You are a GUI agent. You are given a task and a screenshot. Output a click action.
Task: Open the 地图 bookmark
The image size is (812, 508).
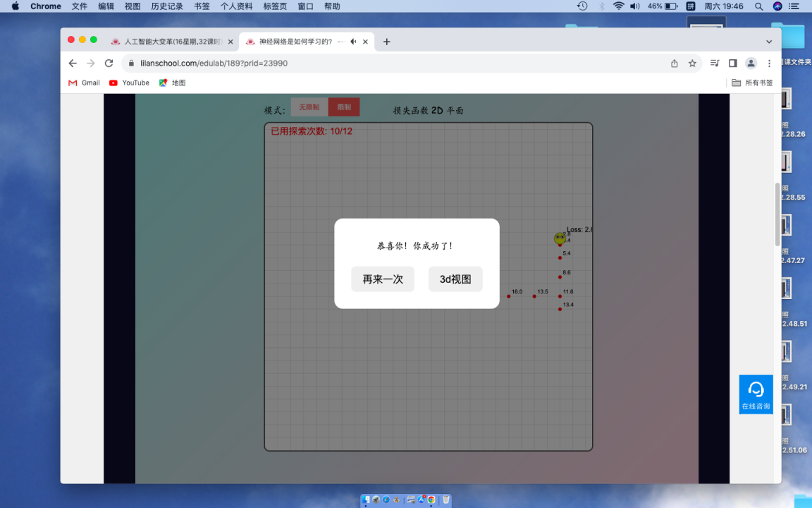(172, 83)
